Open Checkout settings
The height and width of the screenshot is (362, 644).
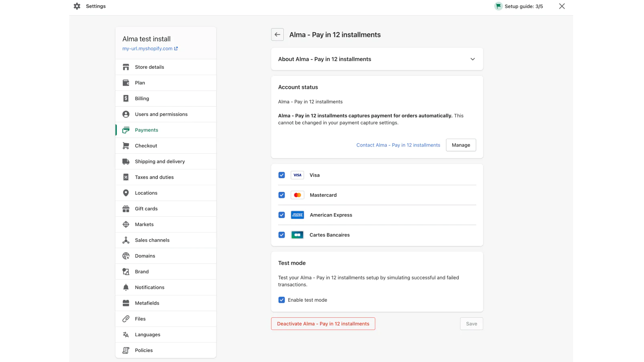coord(166,146)
